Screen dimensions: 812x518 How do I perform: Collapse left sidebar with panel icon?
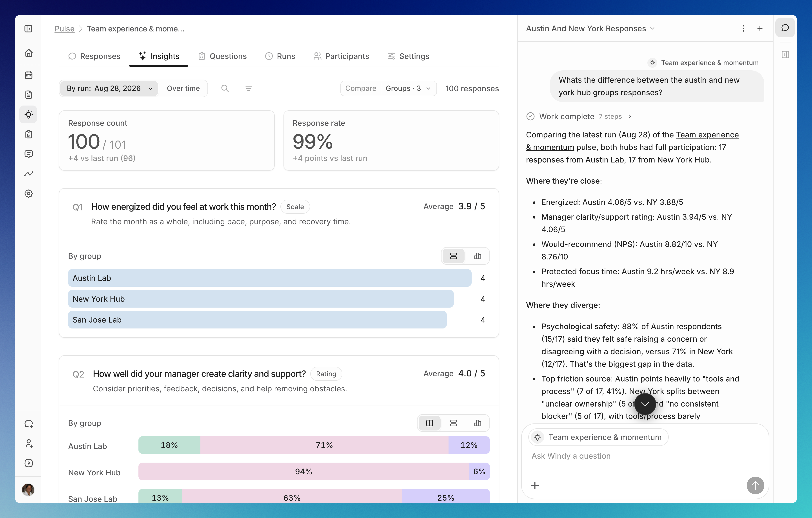[x=29, y=29]
